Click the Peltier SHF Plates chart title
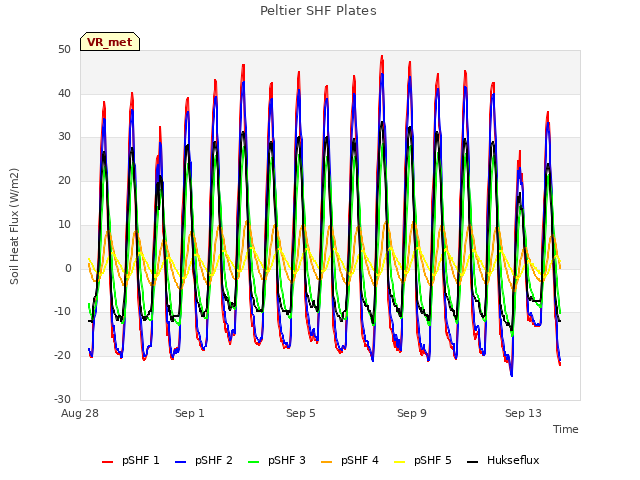640x480 pixels. pos(318,11)
